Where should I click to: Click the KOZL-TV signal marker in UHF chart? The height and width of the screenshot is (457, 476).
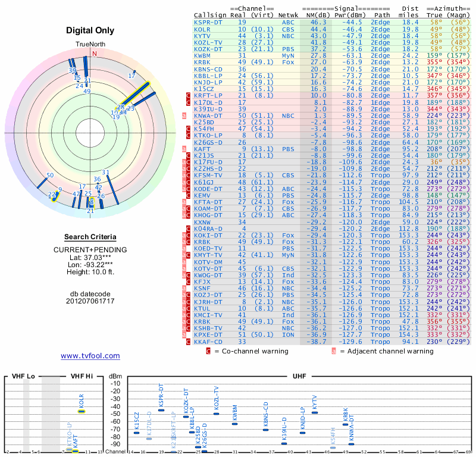click(216, 414)
